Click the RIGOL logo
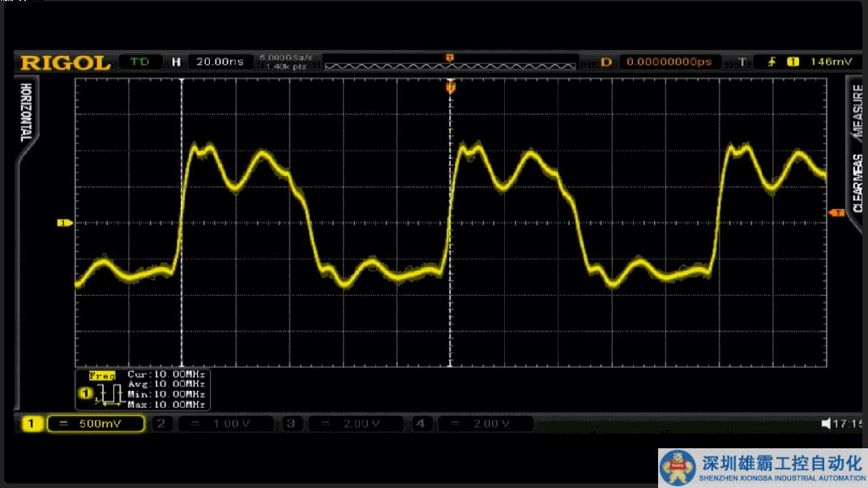868x488 pixels. [x=65, y=62]
